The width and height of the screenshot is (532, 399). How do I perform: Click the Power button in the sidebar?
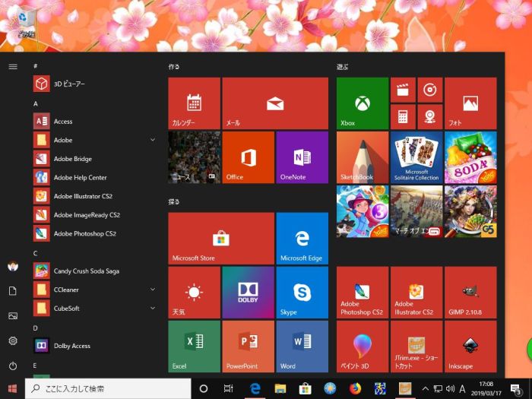coord(13,366)
